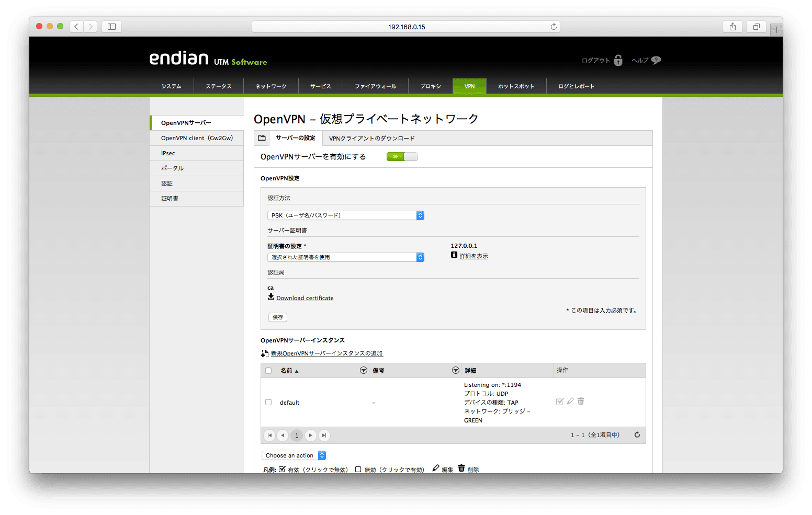
Task: Click the enabled checkmark icon for default instance
Action: coord(560,402)
